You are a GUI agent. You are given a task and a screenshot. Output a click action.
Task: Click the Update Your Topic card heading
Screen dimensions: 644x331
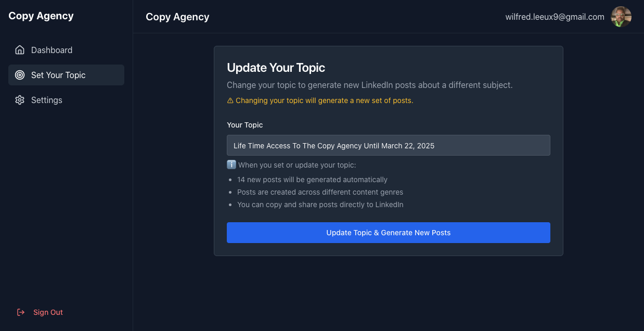pos(276,68)
